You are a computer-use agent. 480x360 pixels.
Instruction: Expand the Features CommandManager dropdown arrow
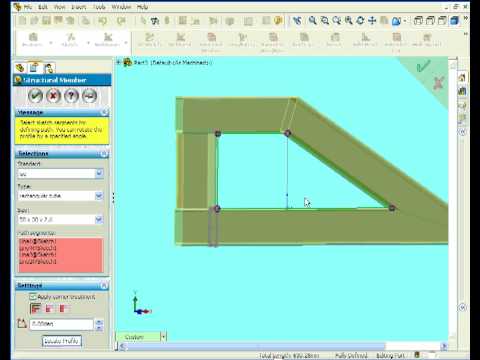point(51,43)
